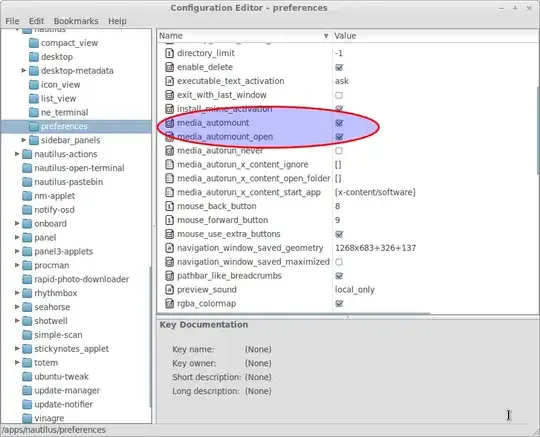The image size is (540, 437).
Task: Expand the nautilus-actions tree node
Action: (17, 154)
